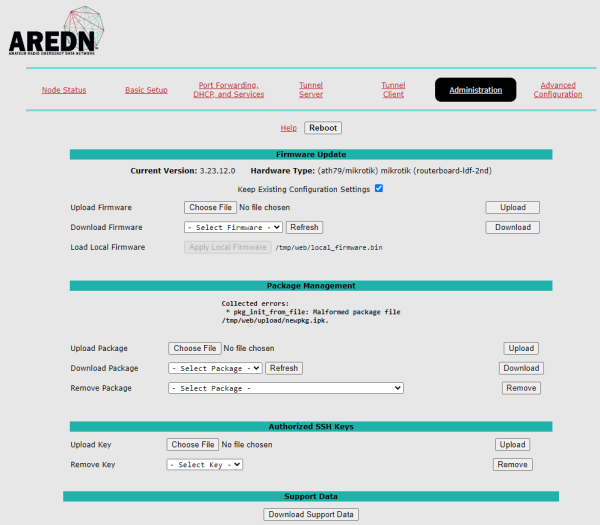This screenshot has width=600, height=525.
Task: Switch to Tunnel Server tab
Action: click(311, 90)
